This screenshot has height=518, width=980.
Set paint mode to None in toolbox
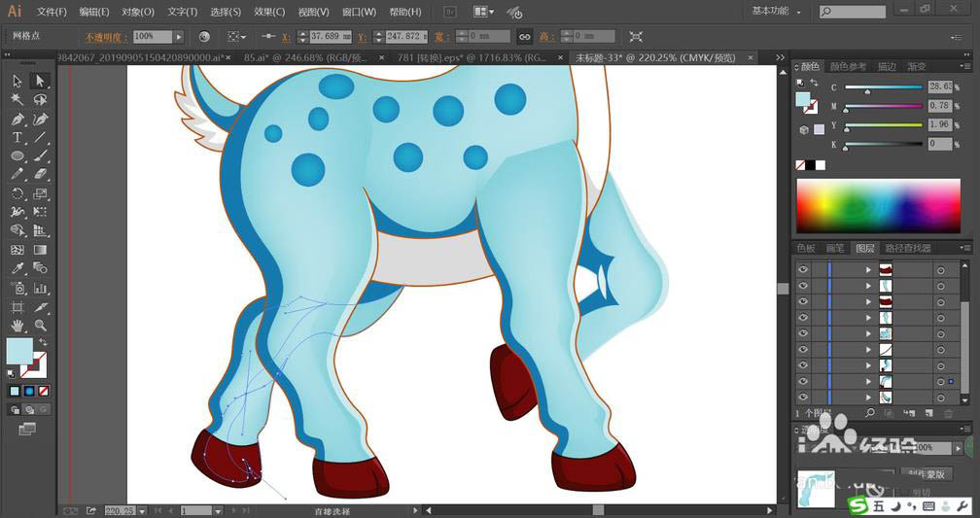pos(43,391)
